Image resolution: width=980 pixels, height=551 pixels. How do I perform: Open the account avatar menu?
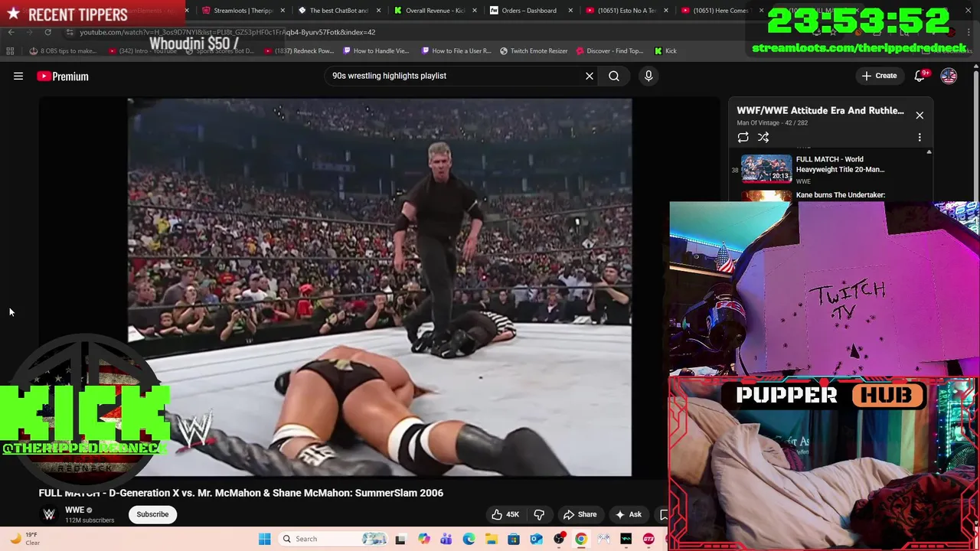coord(949,76)
